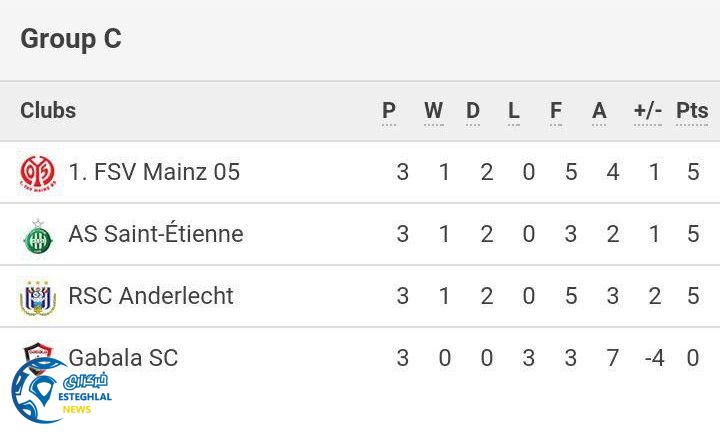This screenshot has height=442, width=720.
Task: Click the D (draws) column header
Action: [x=473, y=111]
